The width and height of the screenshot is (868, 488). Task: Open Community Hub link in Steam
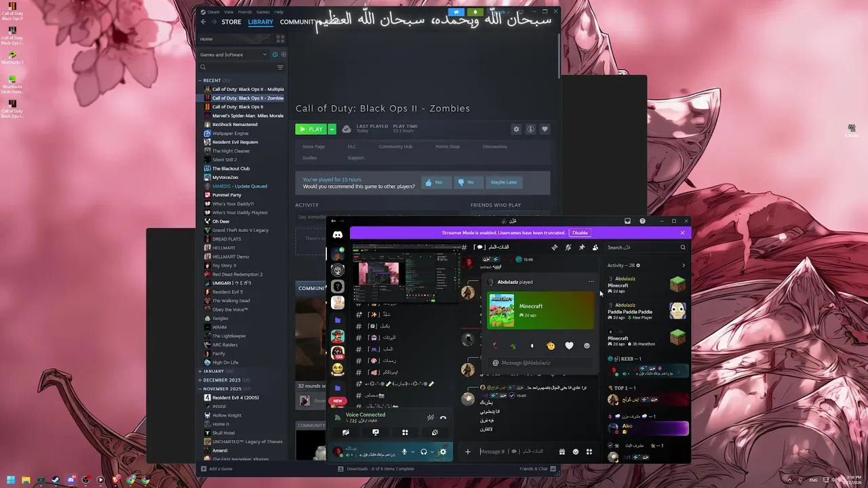coord(395,146)
